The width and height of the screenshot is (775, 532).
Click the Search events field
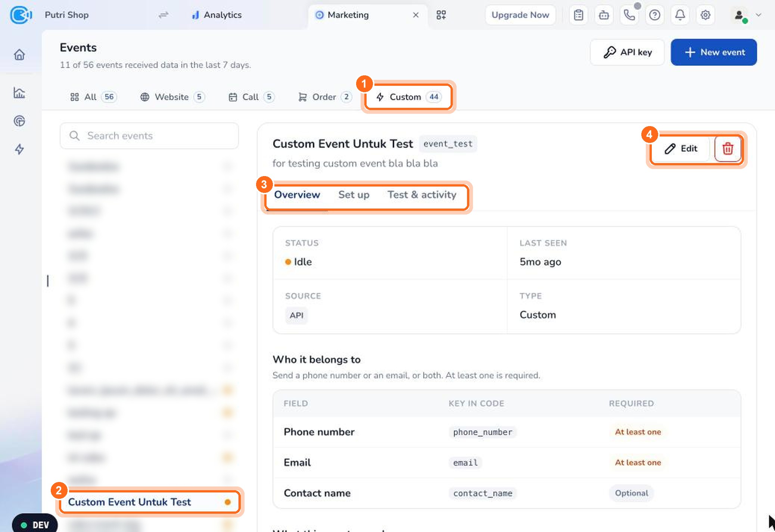pyautogui.click(x=149, y=136)
